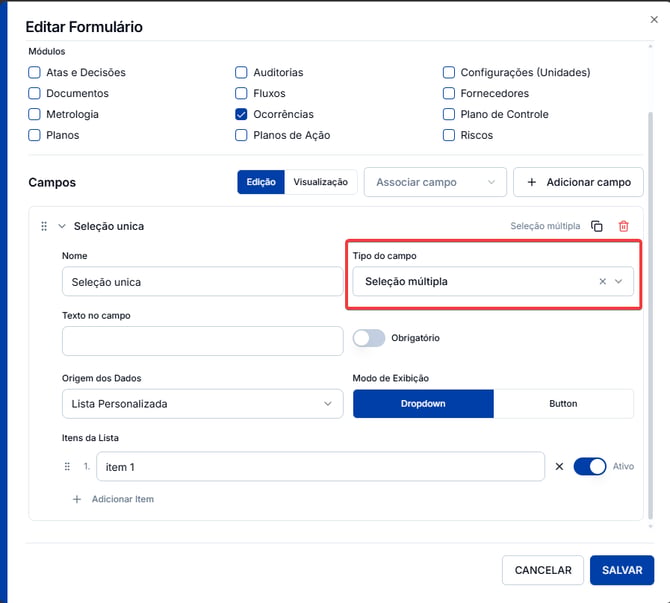Switch to the Visualização tab

point(320,182)
